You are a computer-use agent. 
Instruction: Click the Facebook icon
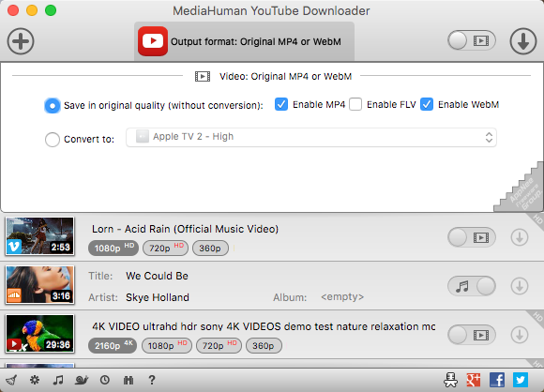(x=497, y=380)
